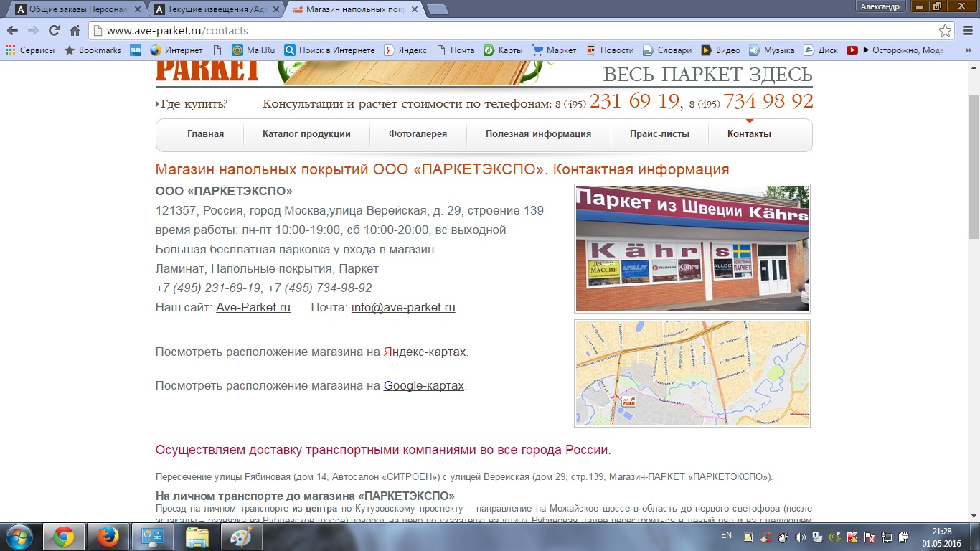Open the YouTube Осторожно bookmark
The image size is (980, 551).
coord(895,50)
